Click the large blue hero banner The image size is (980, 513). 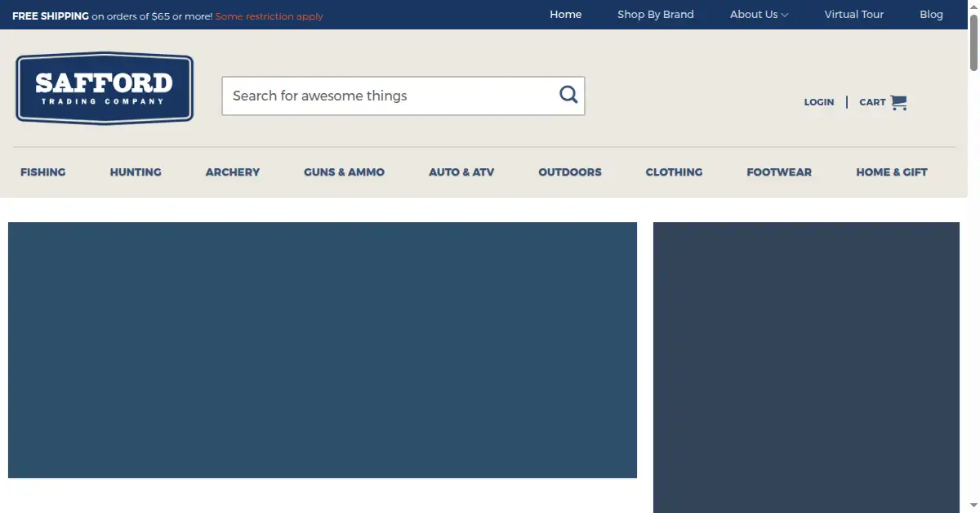tap(323, 350)
